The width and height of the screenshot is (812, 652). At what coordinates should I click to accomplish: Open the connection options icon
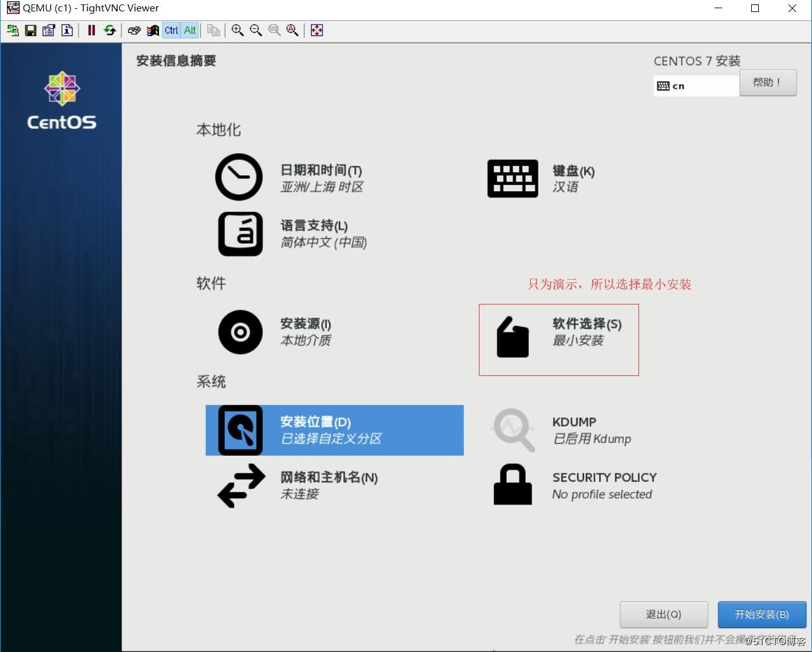pos(49,30)
